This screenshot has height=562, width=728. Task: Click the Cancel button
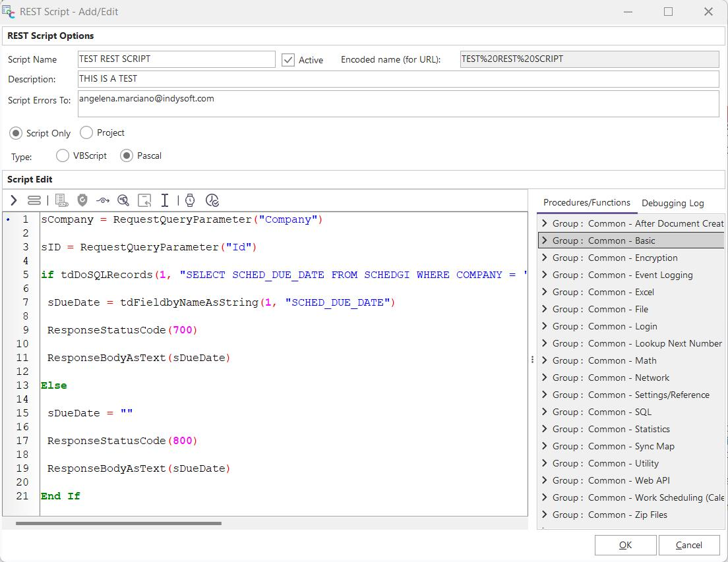click(688, 545)
